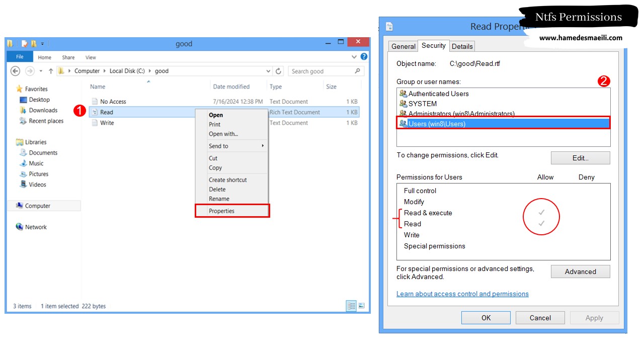Click the folder icon in title bar
The image size is (644, 362).
pos(11,44)
